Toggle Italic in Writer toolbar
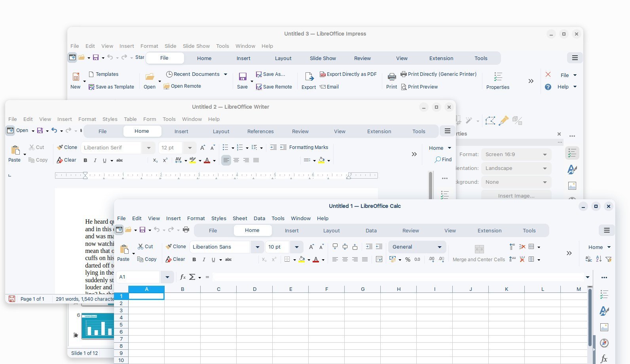 pos(95,160)
